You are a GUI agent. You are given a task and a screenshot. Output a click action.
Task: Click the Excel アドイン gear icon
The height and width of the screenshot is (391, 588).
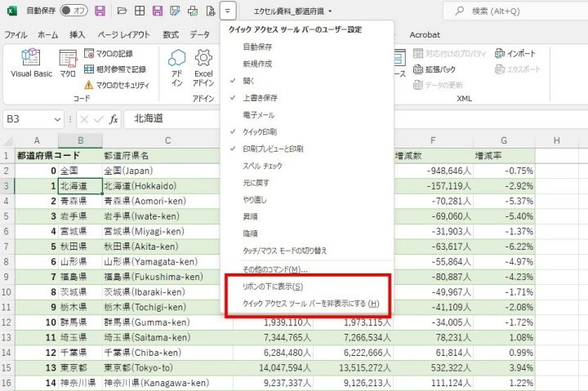203,68
